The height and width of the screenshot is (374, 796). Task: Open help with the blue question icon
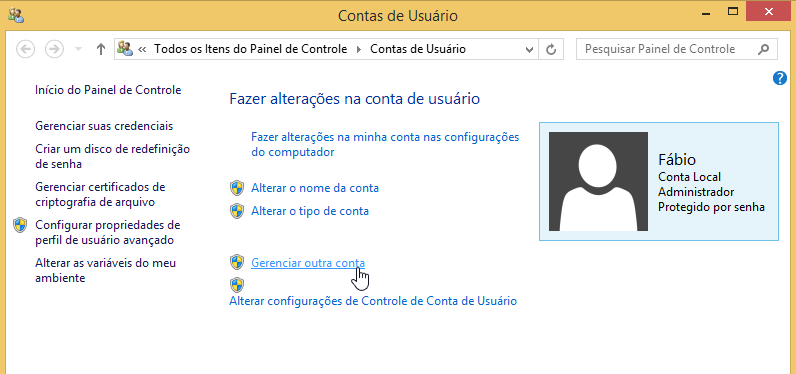click(x=780, y=78)
